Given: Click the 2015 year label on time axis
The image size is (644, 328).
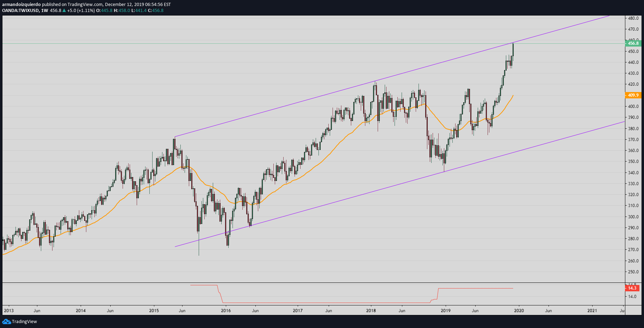Looking at the screenshot, I should [x=154, y=311].
